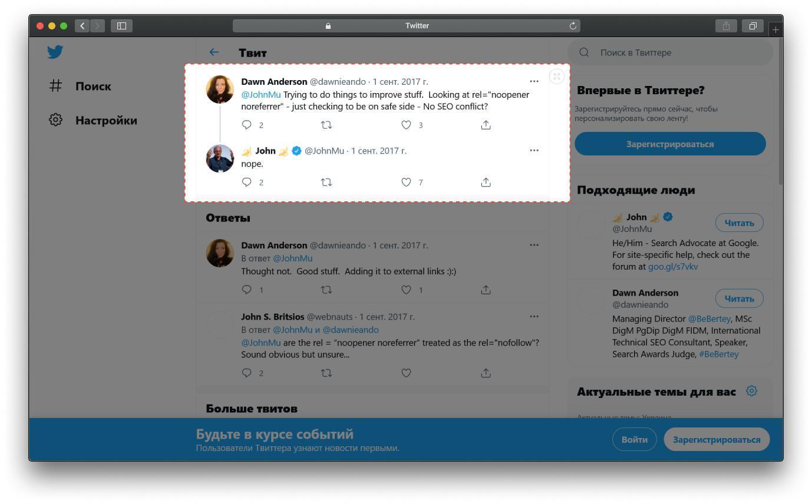
Task: Open the #BeBertey hashtag link
Action: [x=718, y=354]
